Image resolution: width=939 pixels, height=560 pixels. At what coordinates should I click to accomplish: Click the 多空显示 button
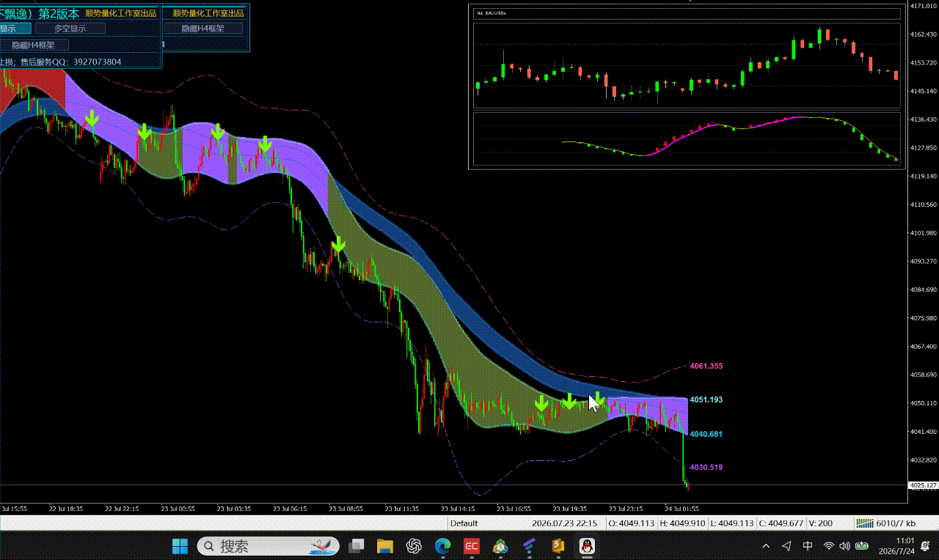70,29
